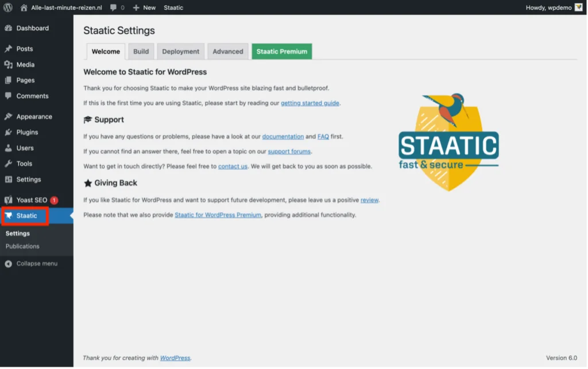Click the Version 6.0 footer text

click(562, 358)
